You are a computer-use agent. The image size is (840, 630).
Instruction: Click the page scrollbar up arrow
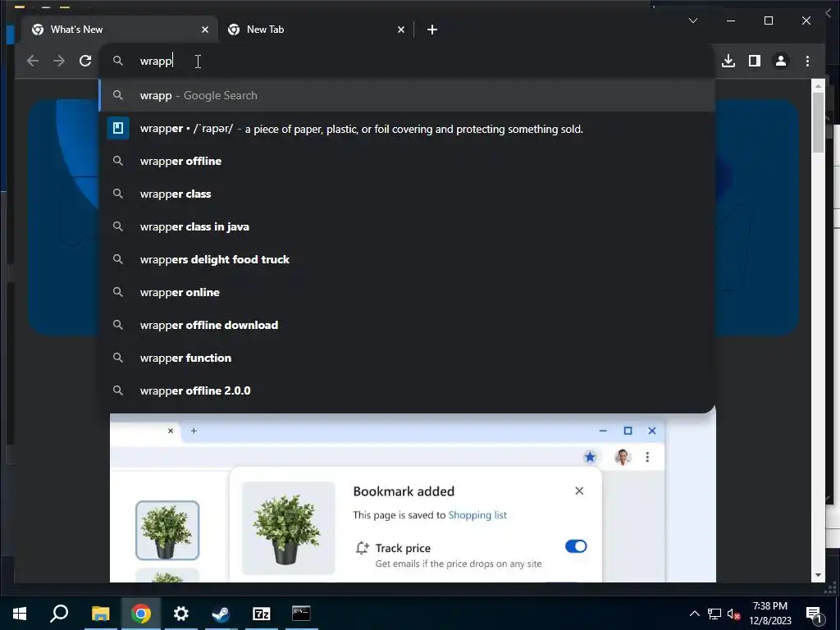(x=818, y=85)
